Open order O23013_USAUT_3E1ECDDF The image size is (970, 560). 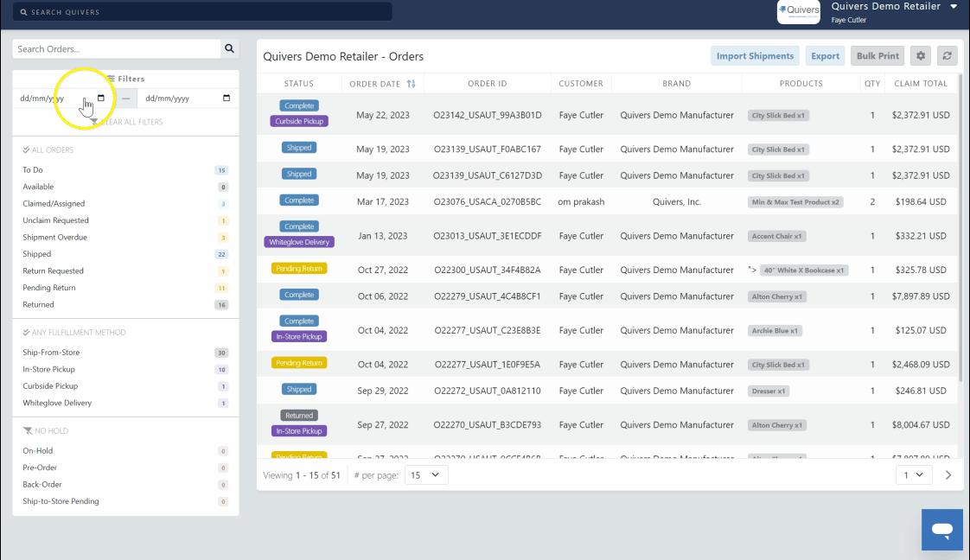coord(488,236)
